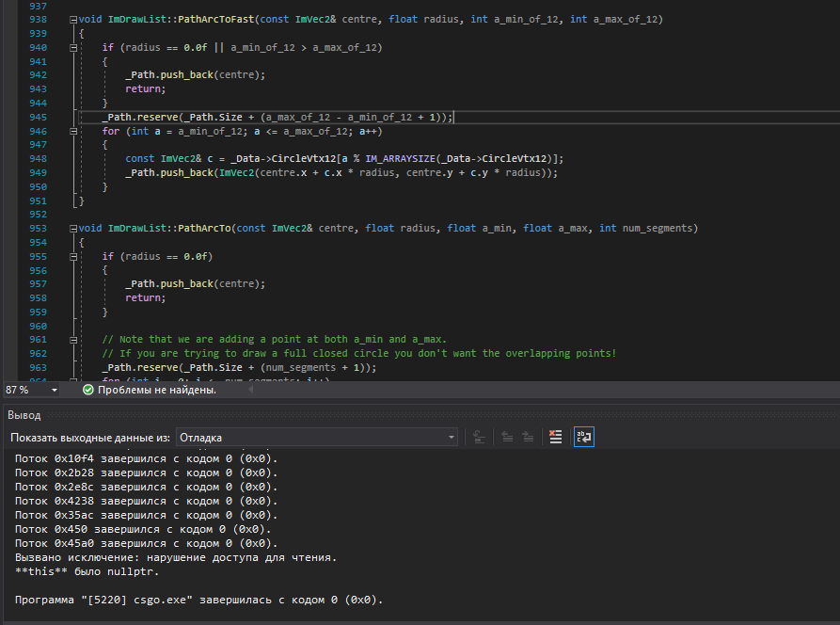Click the Вызвано исключение output line

click(x=176, y=557)
